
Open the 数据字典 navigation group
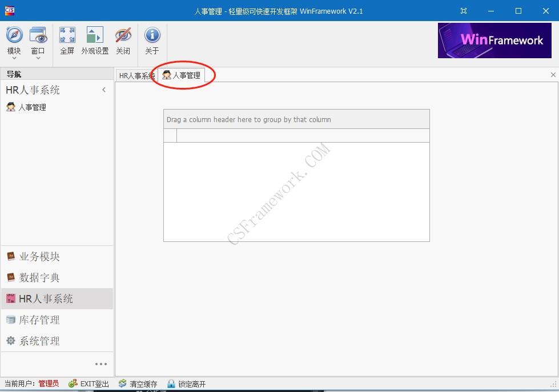coord(39,278)
